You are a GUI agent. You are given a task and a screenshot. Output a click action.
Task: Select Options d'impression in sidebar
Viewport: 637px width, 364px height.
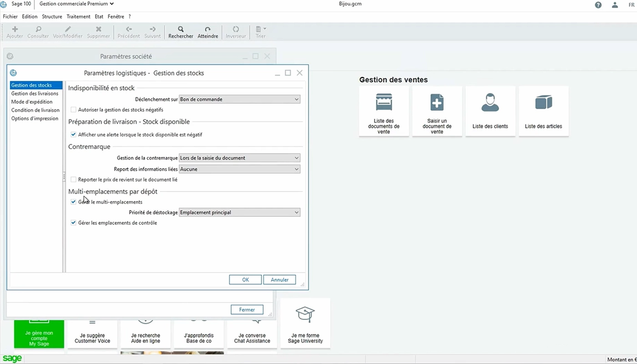click(36, 118)
